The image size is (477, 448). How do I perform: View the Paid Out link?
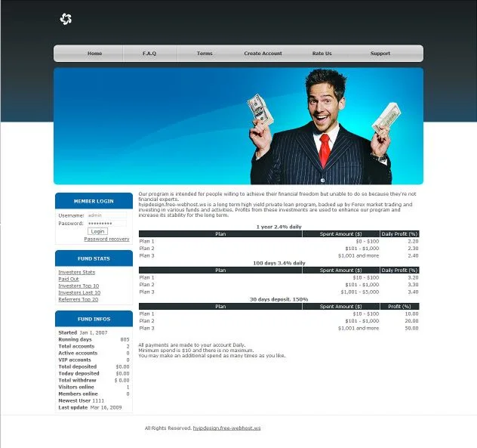point(69,279)
